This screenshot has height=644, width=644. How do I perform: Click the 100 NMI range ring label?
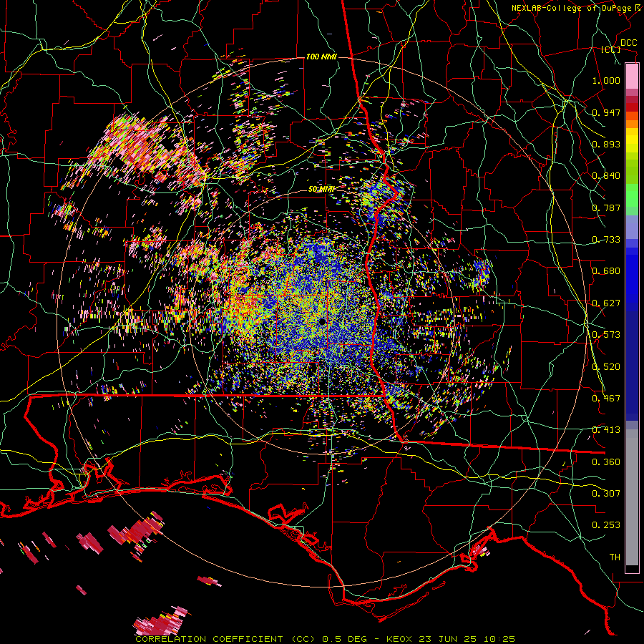[321, 57]
